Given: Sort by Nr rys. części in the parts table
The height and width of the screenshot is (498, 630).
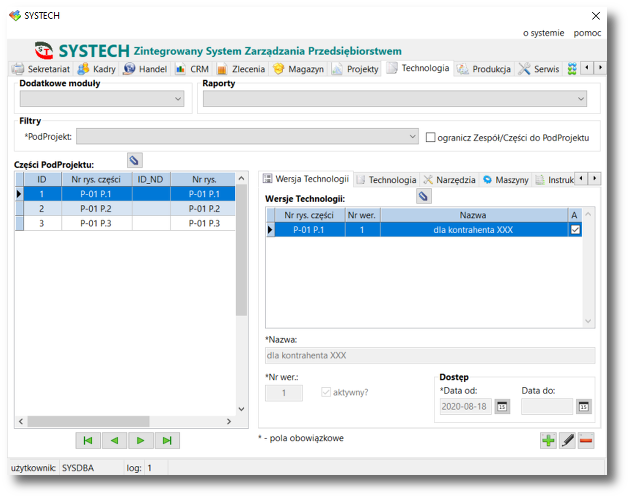Looking at the screenshot, I should coord(96,179).
